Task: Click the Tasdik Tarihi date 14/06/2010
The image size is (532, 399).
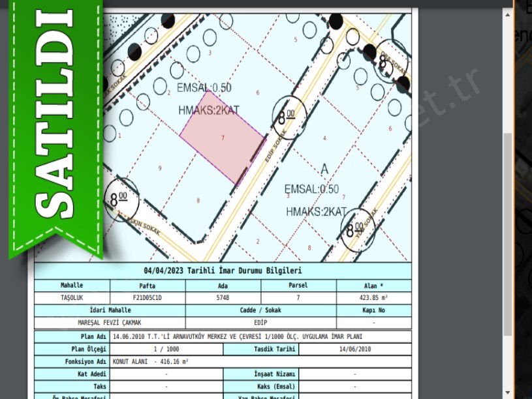Action: pyautogui.click(x=354, y=349)
